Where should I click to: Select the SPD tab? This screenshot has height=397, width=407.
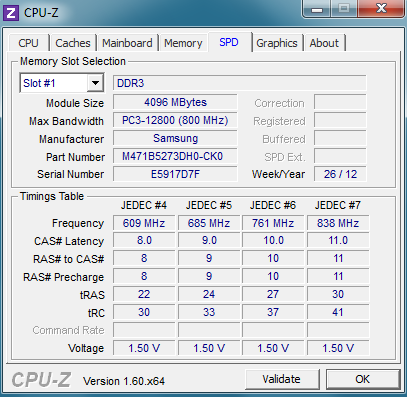pyautogui.click(x=229, y=42)
